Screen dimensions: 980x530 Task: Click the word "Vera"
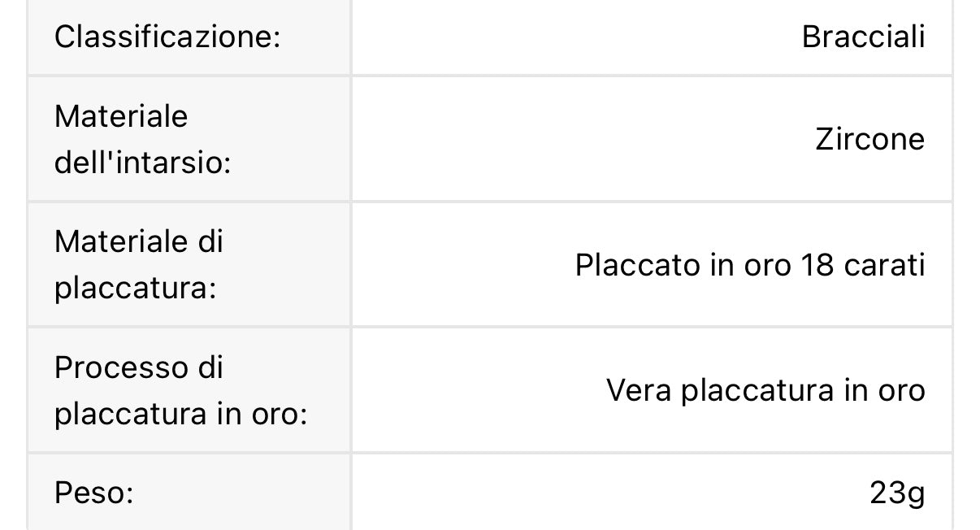[639, 391]
